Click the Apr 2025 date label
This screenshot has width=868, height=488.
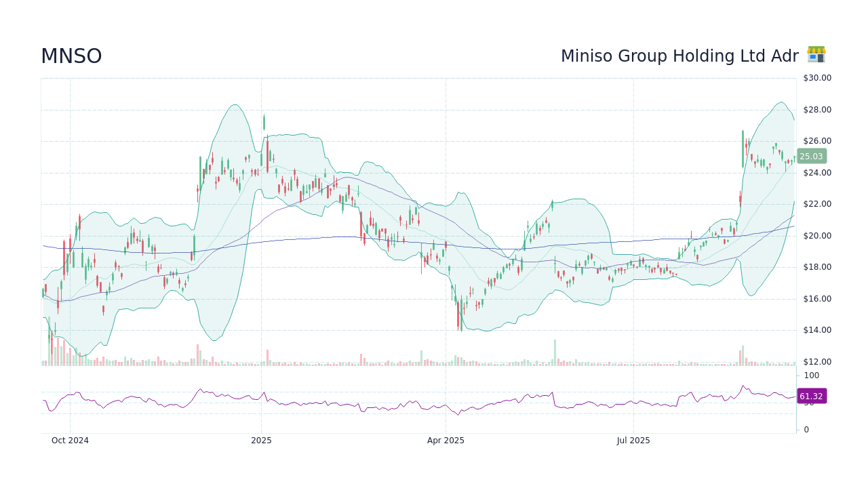(446, 440)
